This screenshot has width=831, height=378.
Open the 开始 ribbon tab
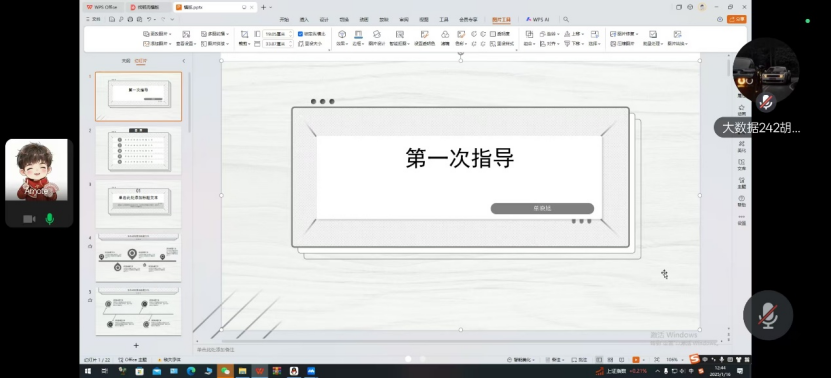(284, 20)
